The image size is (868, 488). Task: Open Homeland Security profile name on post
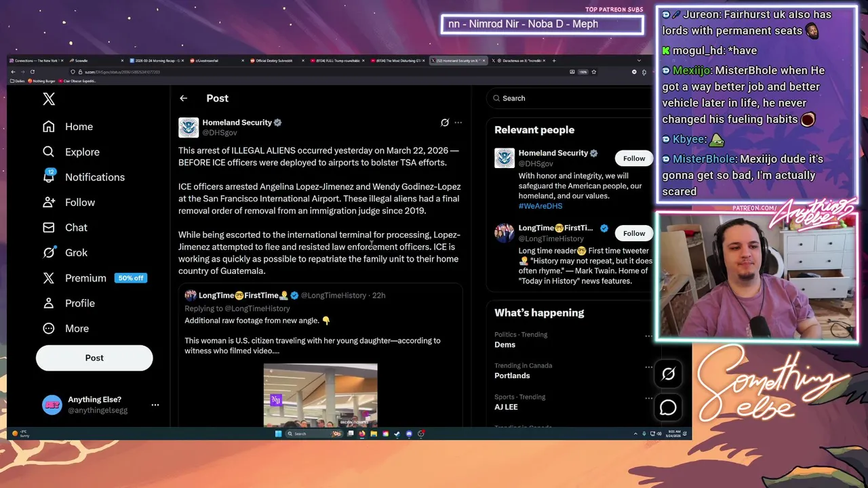pos(237,123)
